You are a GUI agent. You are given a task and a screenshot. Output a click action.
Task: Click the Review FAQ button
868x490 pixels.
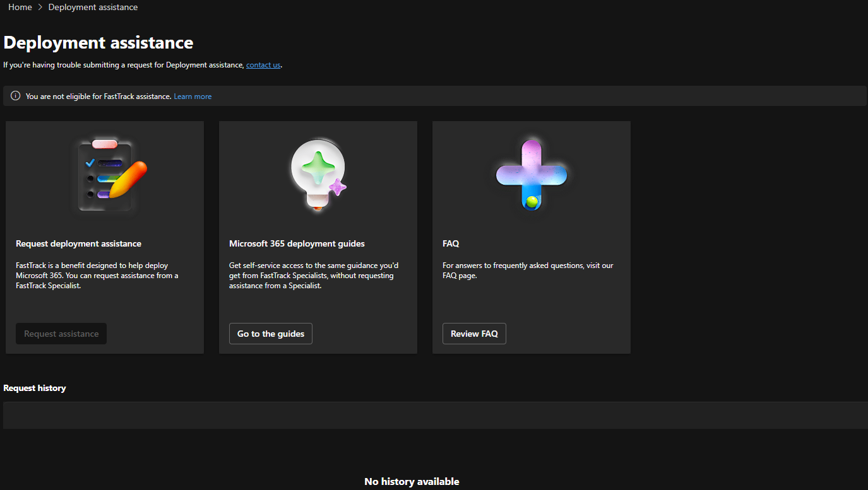point(474,334)
